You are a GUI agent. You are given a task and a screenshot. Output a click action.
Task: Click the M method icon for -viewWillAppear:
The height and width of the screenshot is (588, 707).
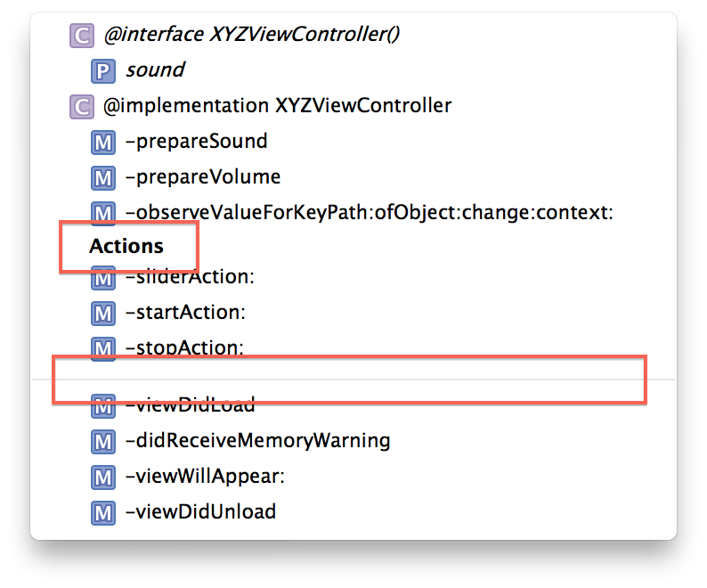click(103, 477)
